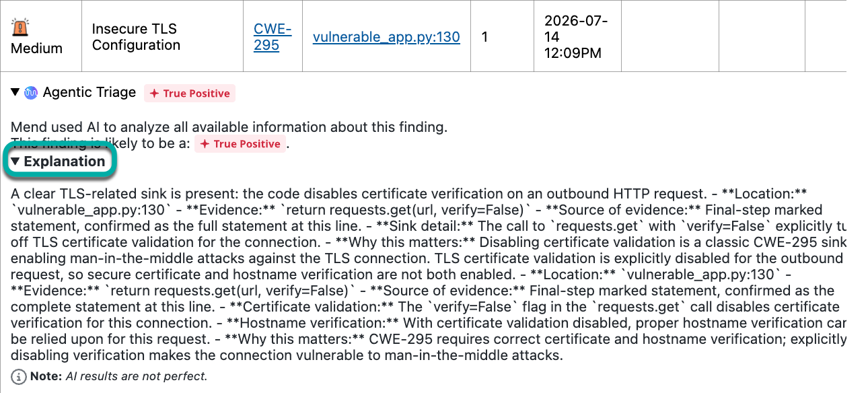Click the Medium severity label text

point(37,48)
